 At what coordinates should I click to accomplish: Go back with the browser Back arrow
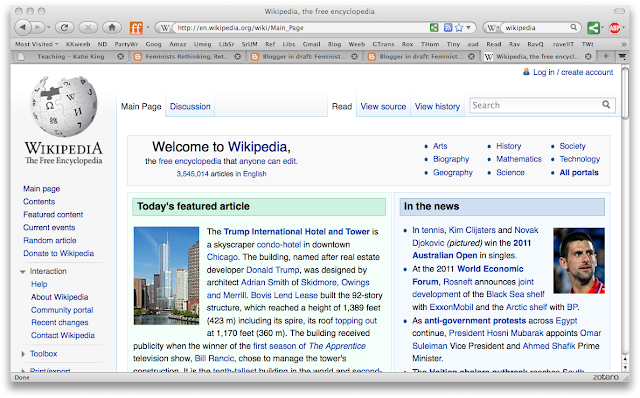click(x=23, y=28)
